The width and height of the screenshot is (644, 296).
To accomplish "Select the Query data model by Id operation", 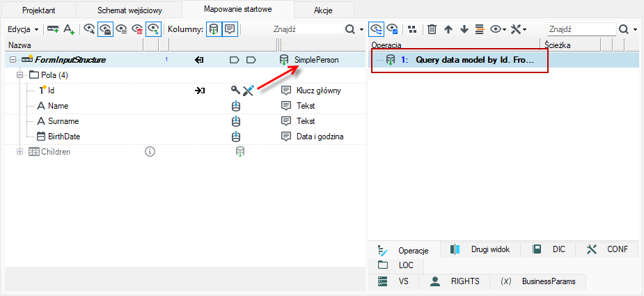I will (x=460, y=60).
